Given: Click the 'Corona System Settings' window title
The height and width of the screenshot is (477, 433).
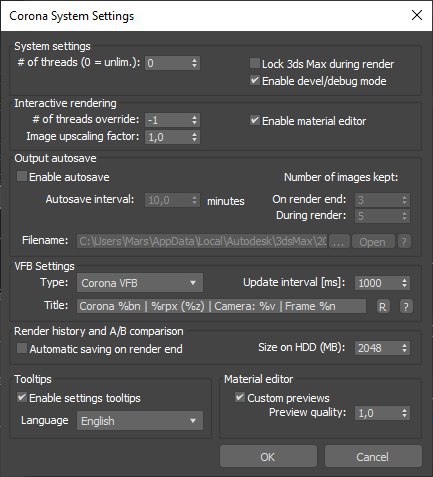Looking at the screenshot, I should click(72, 16).
